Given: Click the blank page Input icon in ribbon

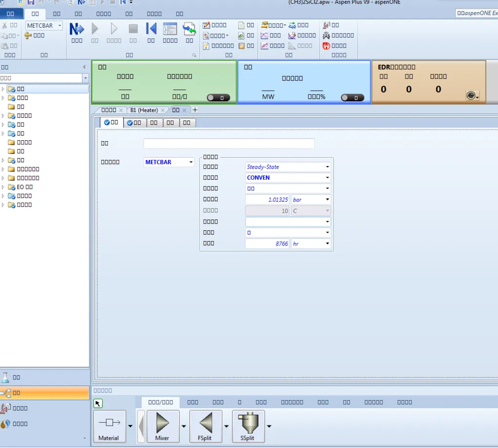Looking at the screenshot, I should point(241,25).
